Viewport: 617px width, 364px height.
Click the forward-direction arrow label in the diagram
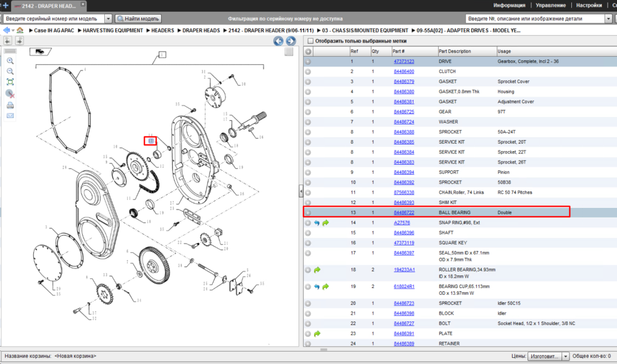tap(40, 52)
